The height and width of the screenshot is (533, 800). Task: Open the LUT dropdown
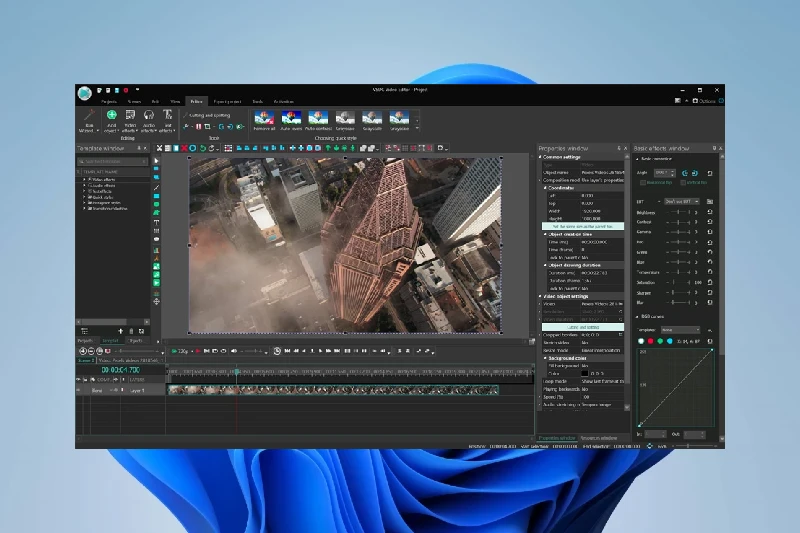click(682, 202)
